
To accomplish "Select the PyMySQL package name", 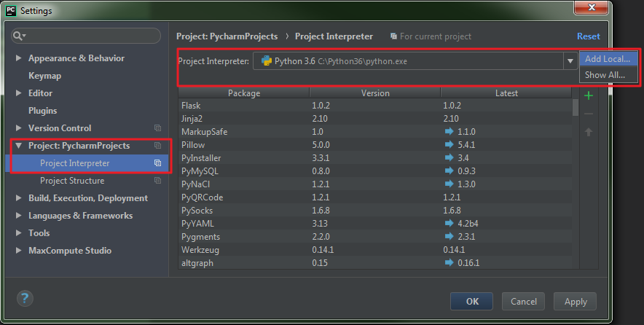I will [200, 171].
